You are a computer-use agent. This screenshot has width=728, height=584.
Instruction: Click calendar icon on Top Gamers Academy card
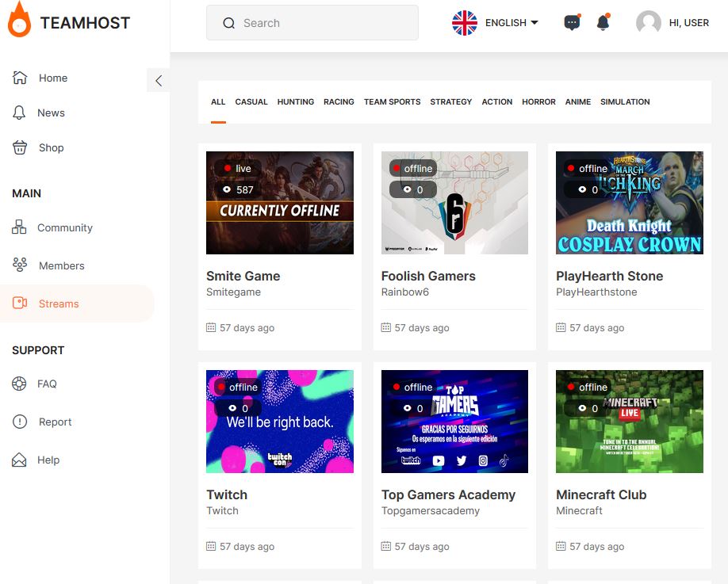pyautogui.click(x=386, y=546)
